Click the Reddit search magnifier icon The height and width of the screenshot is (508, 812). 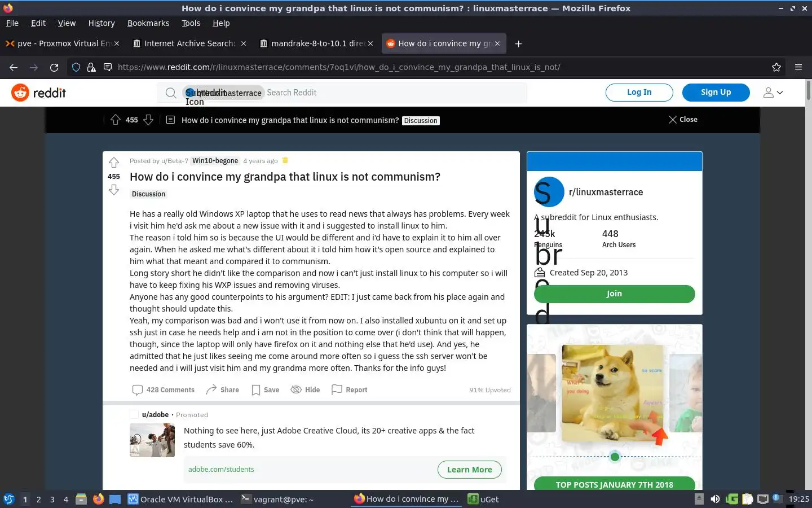(x=170, y=93)
